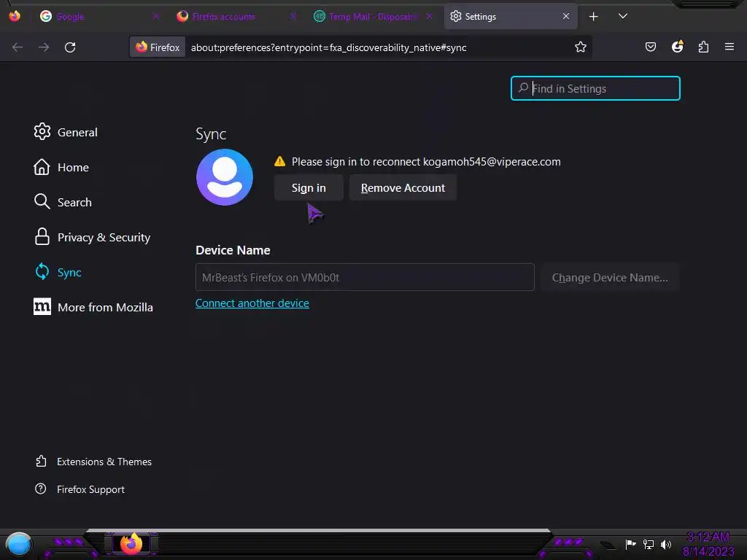Open a new tab

click(x=594, y=17)
